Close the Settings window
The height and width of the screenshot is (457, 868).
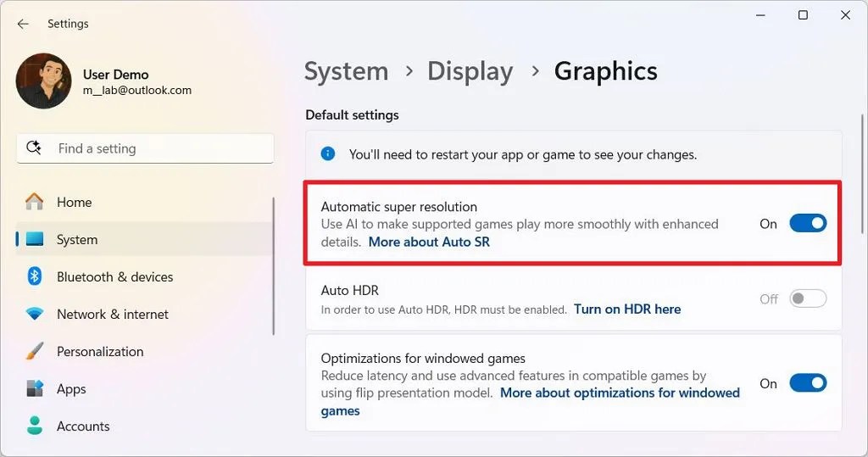(x=845, y=15)
